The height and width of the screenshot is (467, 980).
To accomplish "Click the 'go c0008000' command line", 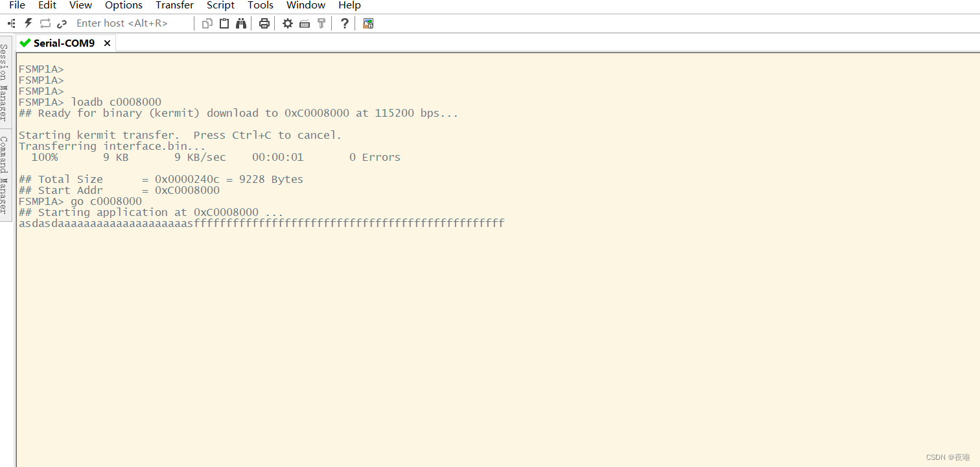I will tap(80, 201).
